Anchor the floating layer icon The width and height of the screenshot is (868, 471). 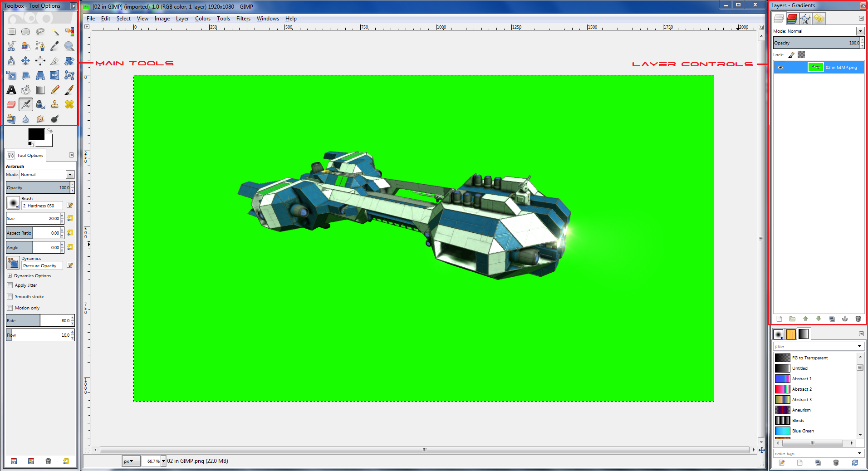(844, 319)
